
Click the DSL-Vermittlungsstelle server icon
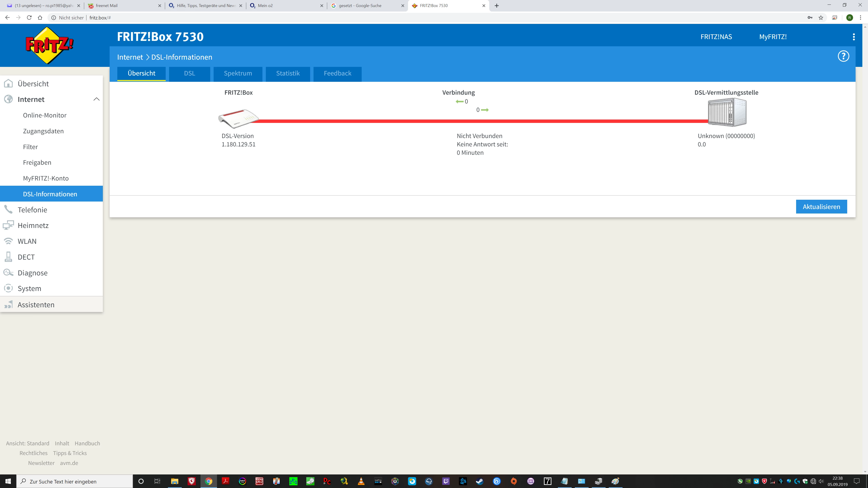click(x=727, y=113)
